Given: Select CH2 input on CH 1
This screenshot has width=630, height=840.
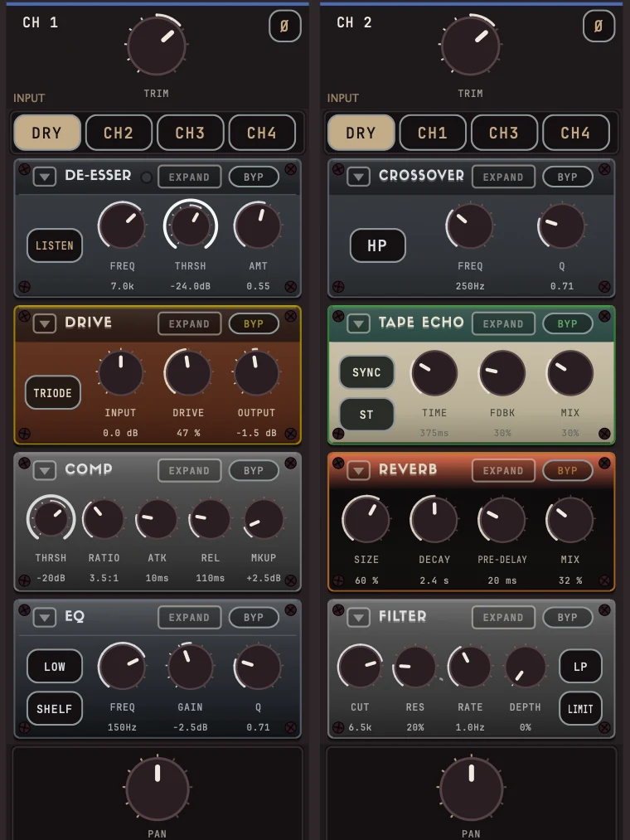Looking at the screenshot, I should [x=119, y=133].
